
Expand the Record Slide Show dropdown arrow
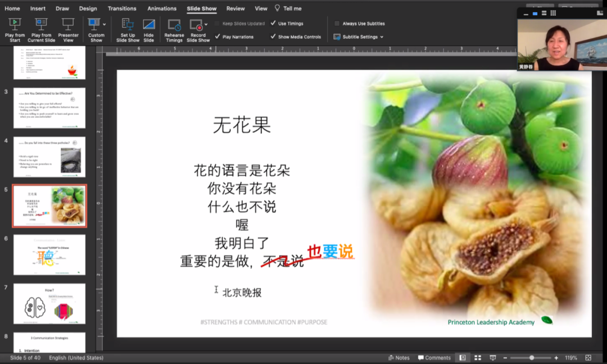coord(206,24)
